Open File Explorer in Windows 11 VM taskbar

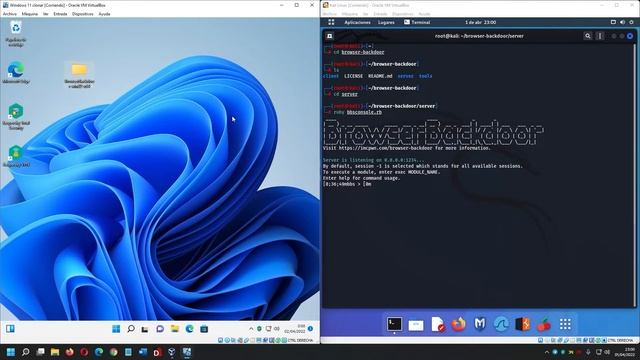(175, 329)
